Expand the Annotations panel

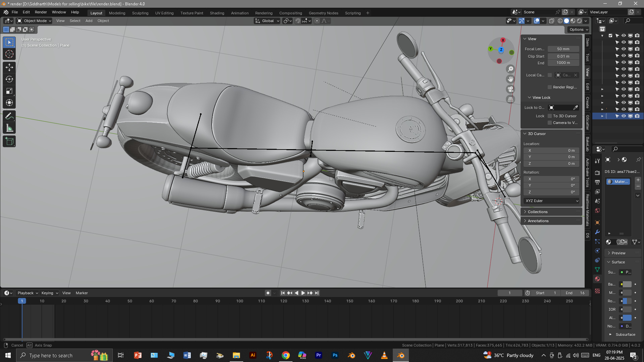point(552,221)
